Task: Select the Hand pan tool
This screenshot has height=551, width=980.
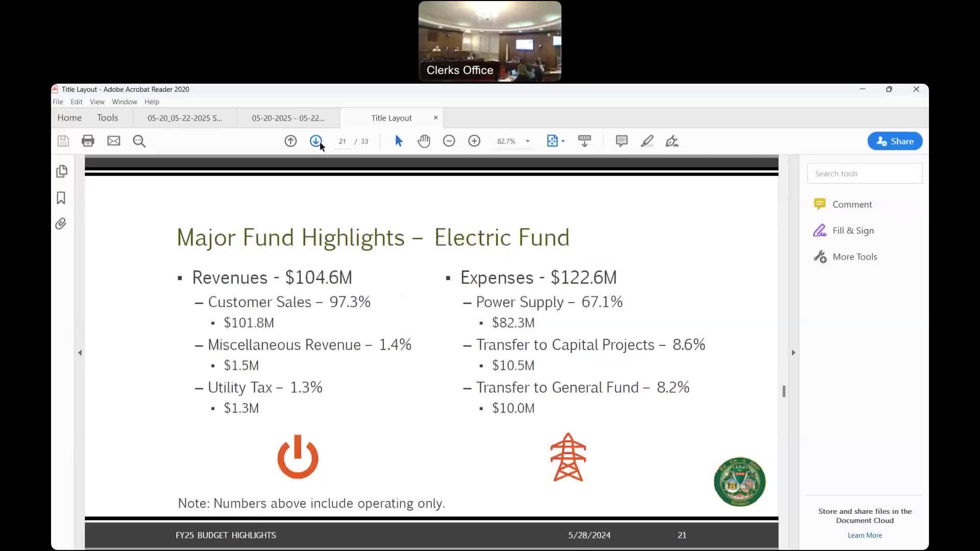Action: click(x=424, y=141)
